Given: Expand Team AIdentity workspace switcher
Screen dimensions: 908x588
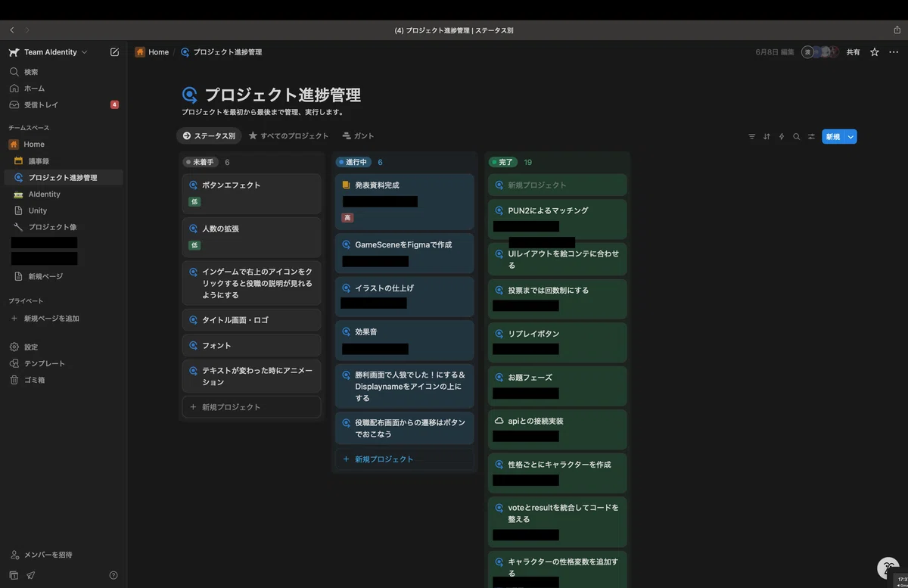Looking at the screenshot, I should (x=48, y=52).
